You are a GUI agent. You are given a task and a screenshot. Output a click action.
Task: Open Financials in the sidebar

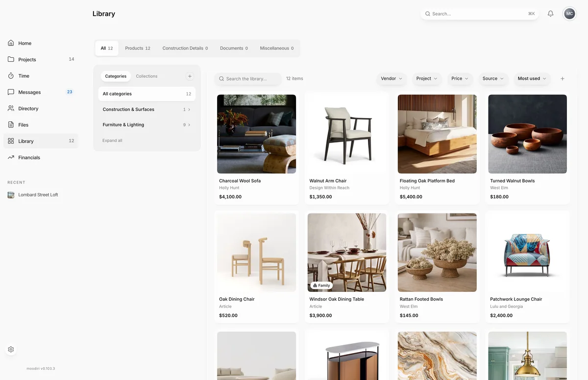41,157
